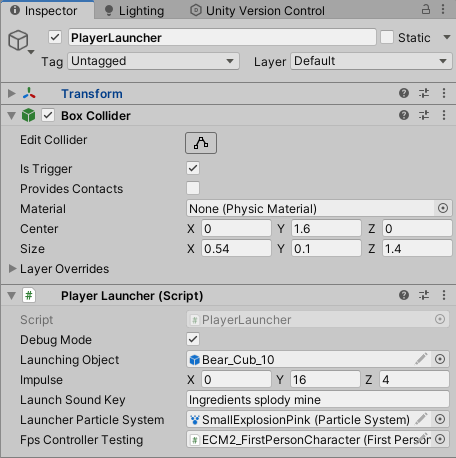456x458 pixels.
Task: Switch to the Inspector tab
Action: 47,10
